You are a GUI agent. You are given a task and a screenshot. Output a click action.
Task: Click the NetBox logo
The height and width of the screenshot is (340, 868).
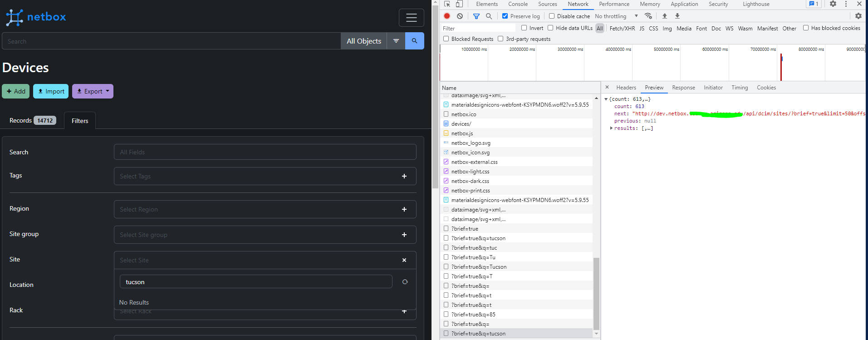click(x=36, y=17)
